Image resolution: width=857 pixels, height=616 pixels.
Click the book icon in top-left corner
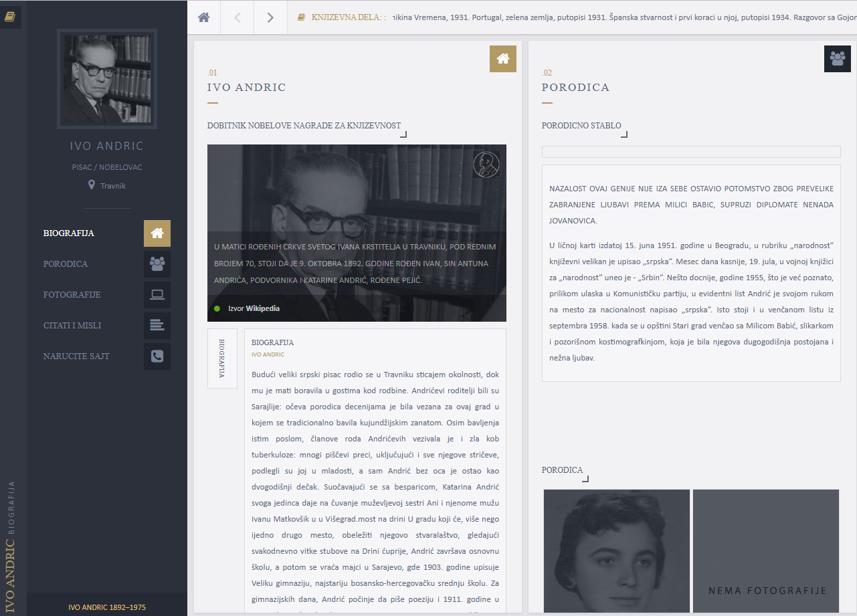(10, 17)
